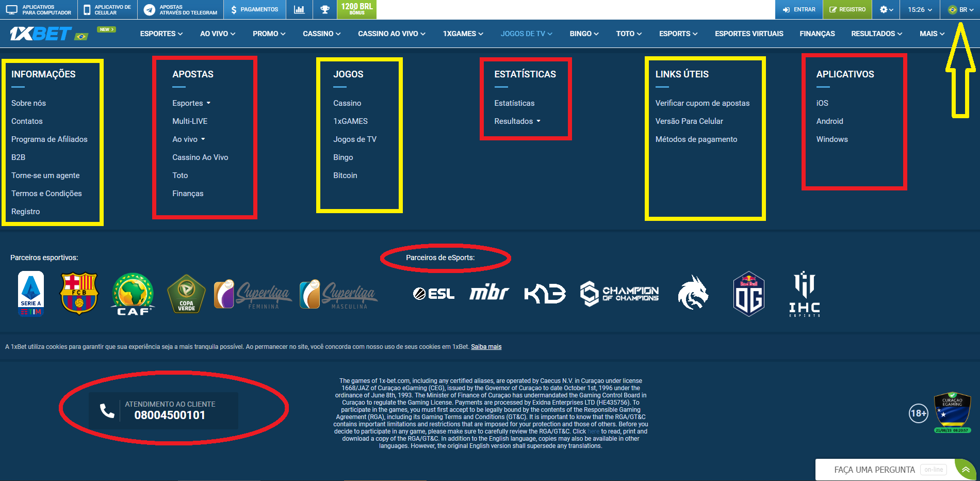Open Programa de Afiliados link

point(50,139)
